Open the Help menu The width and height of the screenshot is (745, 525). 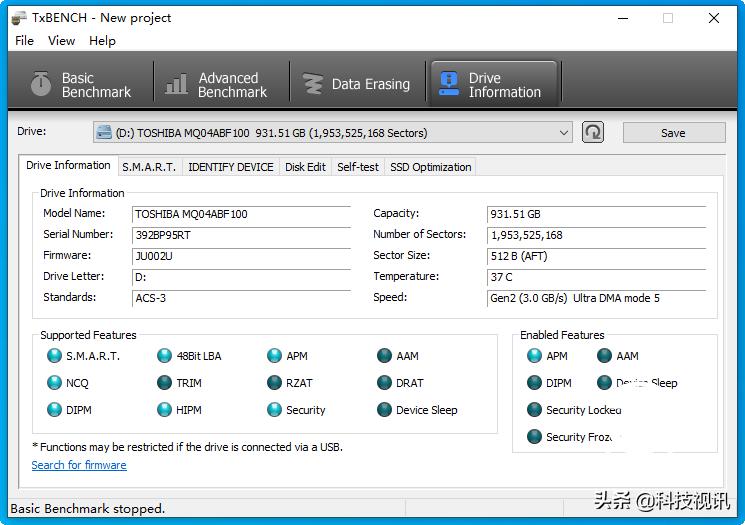pos(102,41)
